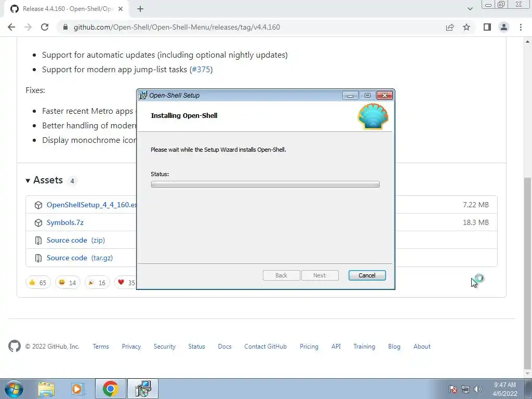The image size is (532, 399).
Task: Click file icon beside Source code (tar.gz)
Action: [x=38, y=258]
